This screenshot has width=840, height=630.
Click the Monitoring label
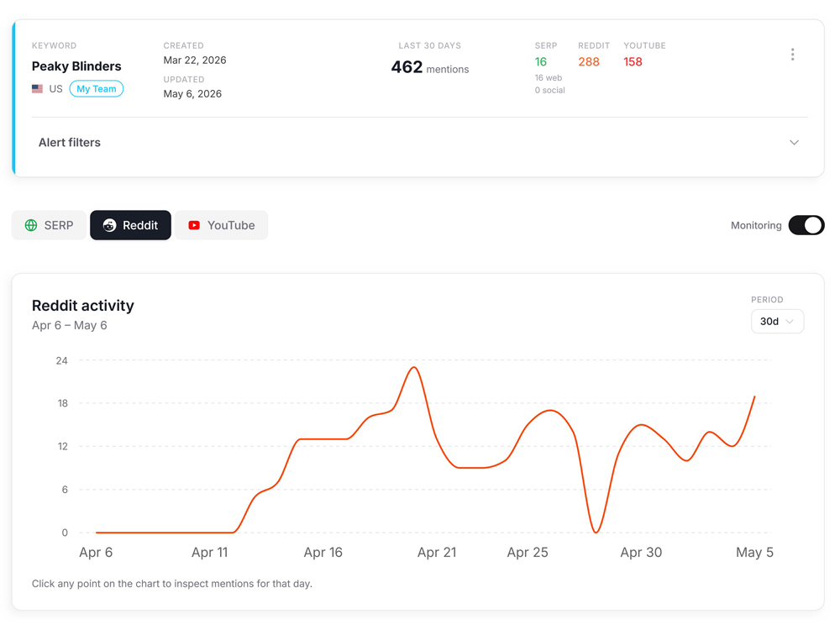pyautogui.click(x=756, y=225)
